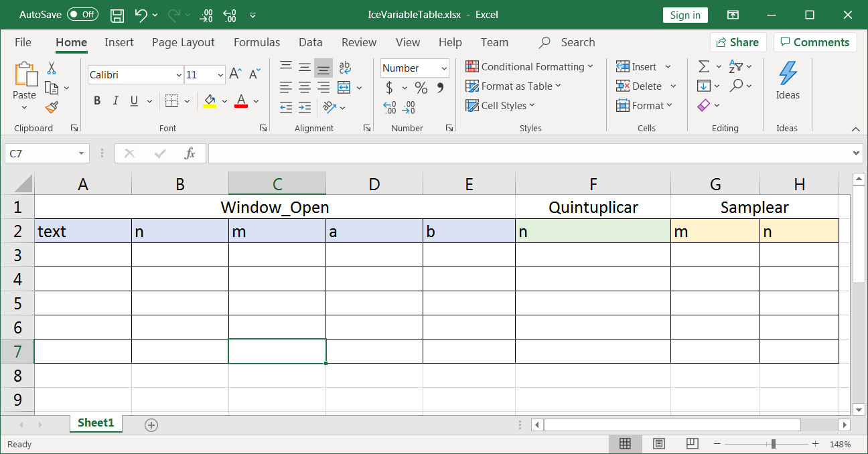Click the Undo arrow icon

[x=141, y=15]
